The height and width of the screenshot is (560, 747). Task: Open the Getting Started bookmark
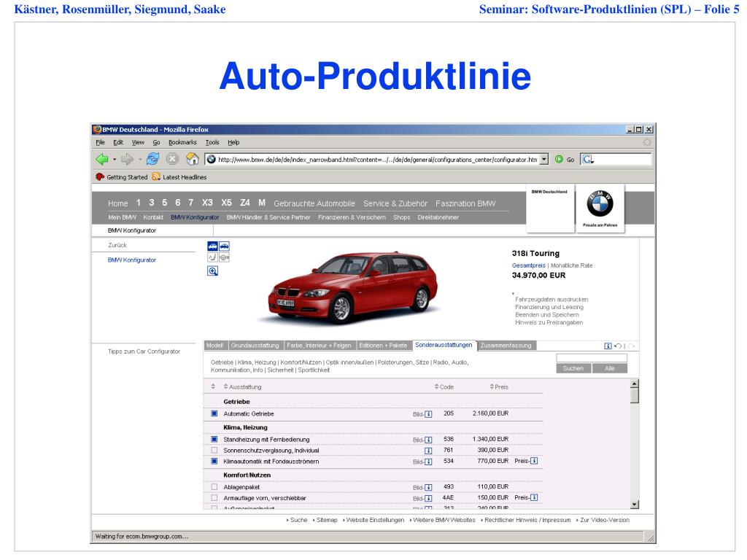[x=122, y=177]
